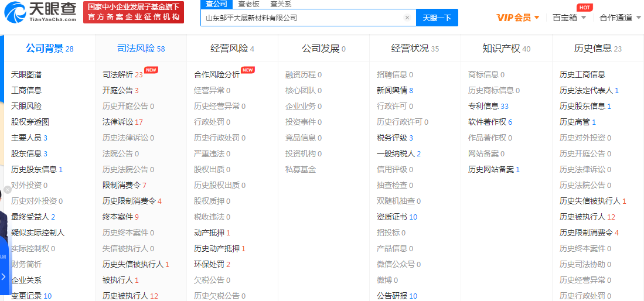Image resolution: width=644 pixels, height=301 pixels.
Task: Click the grayed 对外投资 0 entry
Action: click(x=29, y=185)
